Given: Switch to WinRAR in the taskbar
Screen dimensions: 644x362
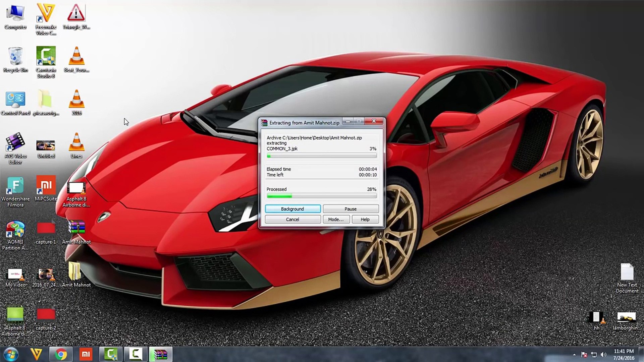Looking at the screenshot, I should pyautogui.click(x=160, y=354).
